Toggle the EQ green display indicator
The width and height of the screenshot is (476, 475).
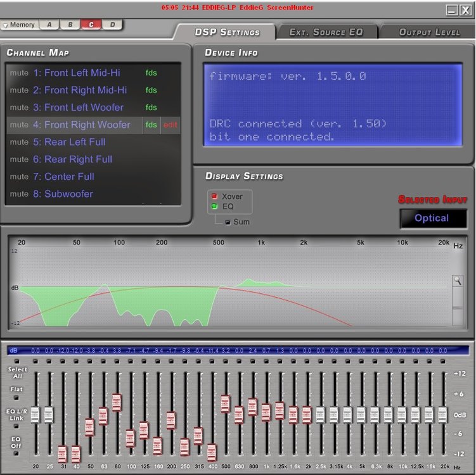pos(214,206)
